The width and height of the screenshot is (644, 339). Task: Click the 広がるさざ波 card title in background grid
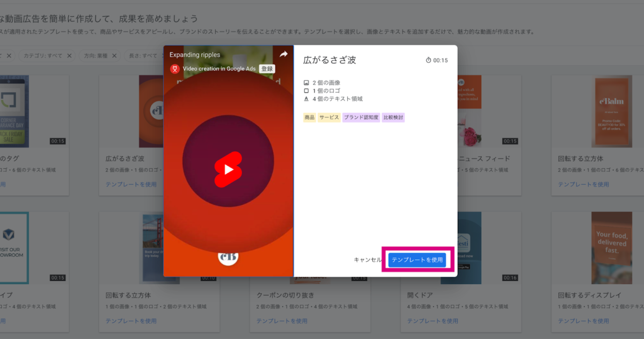coord(125,159)
